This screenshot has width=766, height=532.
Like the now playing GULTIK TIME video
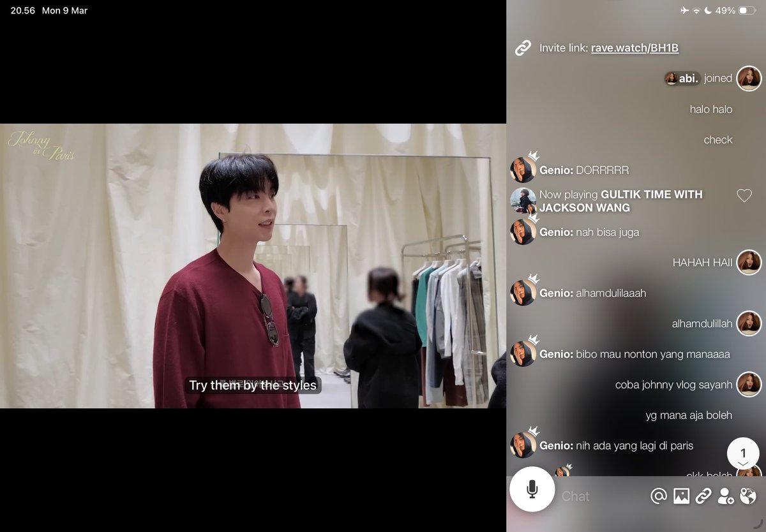pyautogui.click(x=744, y=196)
